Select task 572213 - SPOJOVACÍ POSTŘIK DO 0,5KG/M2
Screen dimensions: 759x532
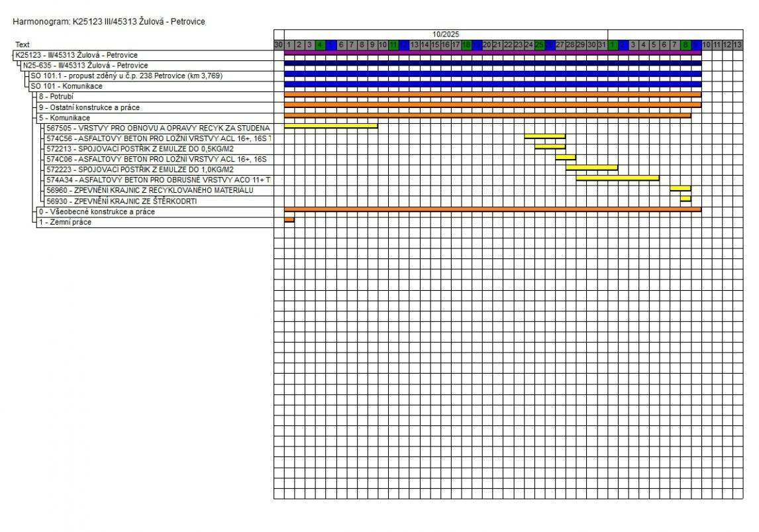[139, 148]
